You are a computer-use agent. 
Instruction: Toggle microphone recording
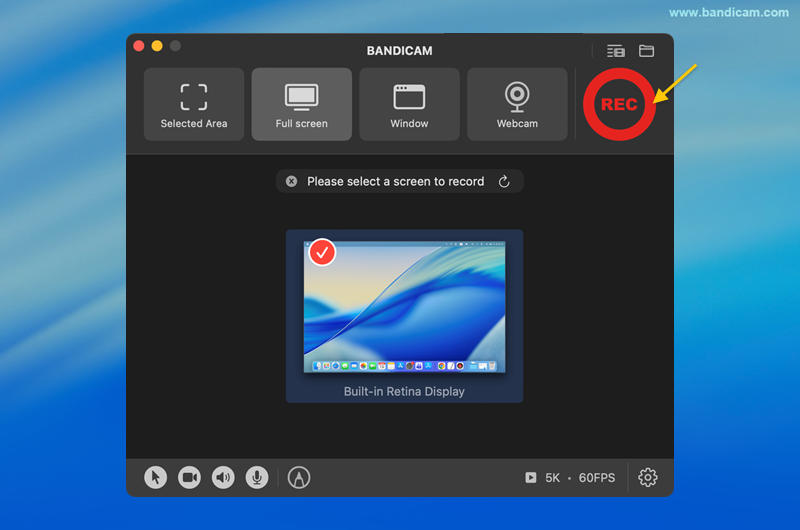257,478
